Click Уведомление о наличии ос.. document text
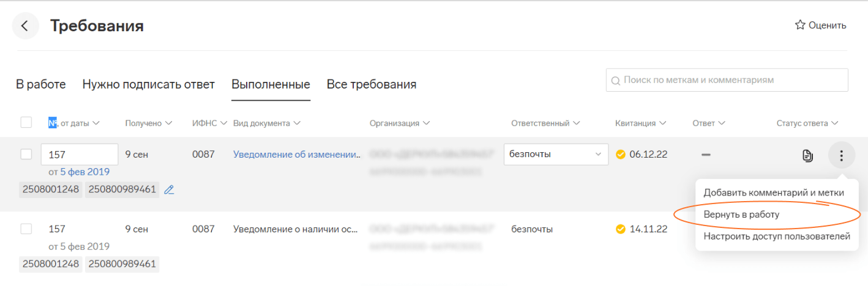The width and height of the screenshot is (868, 286). 296,229
